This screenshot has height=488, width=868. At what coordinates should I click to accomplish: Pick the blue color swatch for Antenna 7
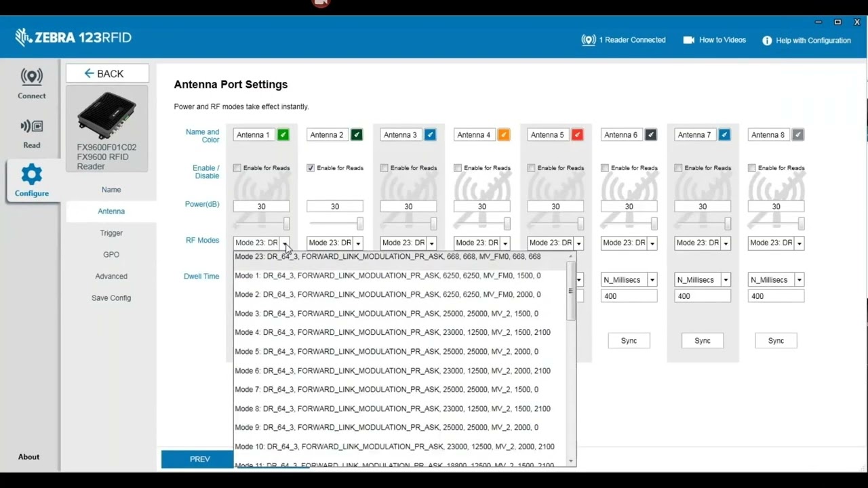pos(724,135)
